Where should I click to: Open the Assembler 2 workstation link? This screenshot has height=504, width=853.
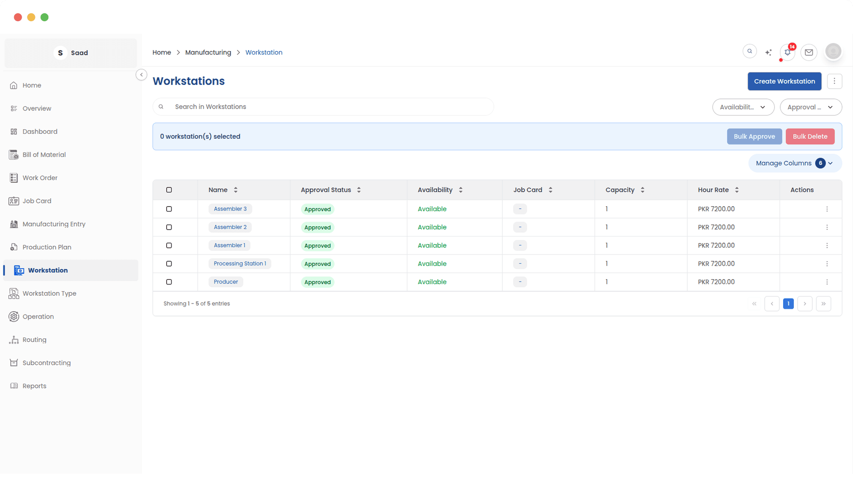(x=230, y=227)
